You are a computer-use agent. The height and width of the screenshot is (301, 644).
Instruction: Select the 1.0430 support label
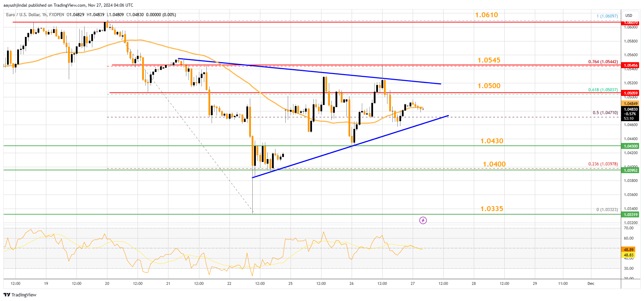492,141
